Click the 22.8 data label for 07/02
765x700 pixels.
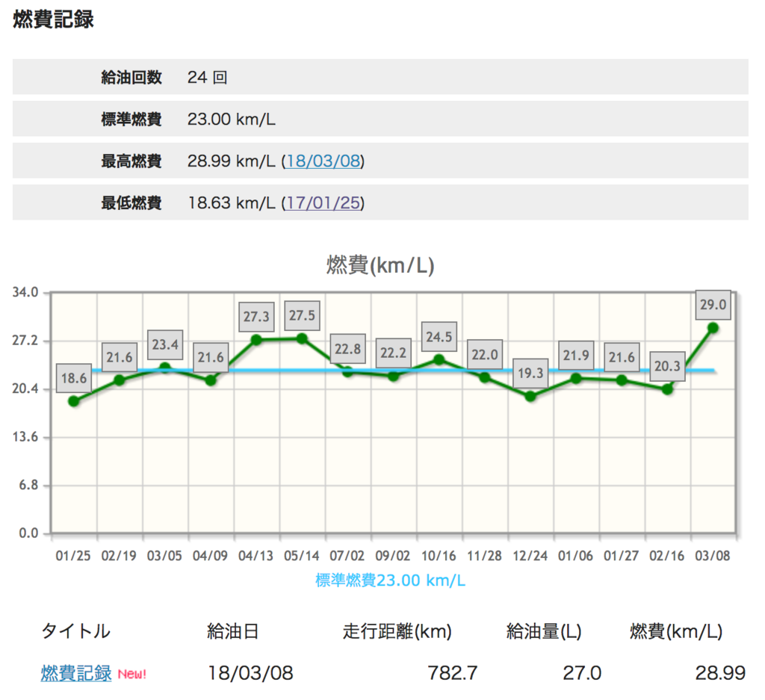348,350
